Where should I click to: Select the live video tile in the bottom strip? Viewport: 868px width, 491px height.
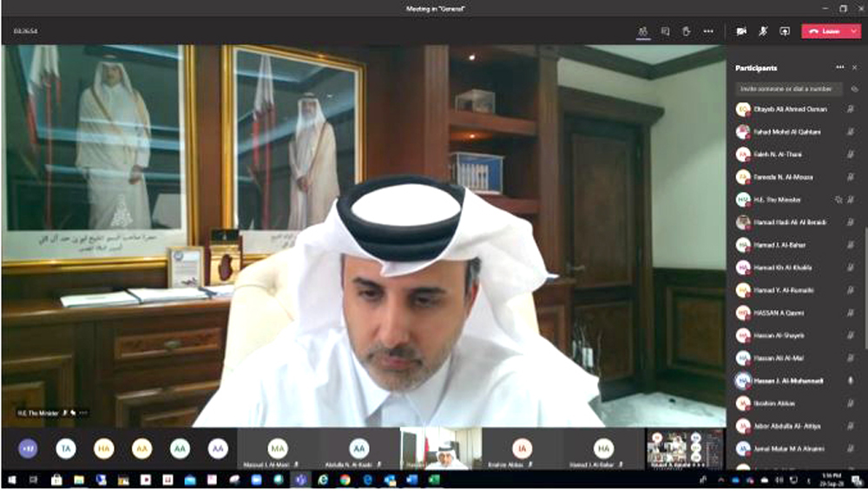[441, 449]
